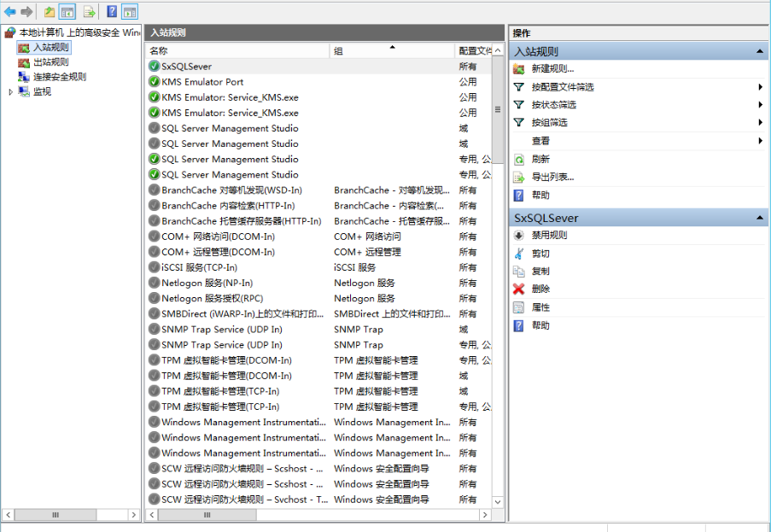This screenshot has height=532, width=771.
Task: Expand arrow next to 按配置文件筛选
Action: [760, 87]
